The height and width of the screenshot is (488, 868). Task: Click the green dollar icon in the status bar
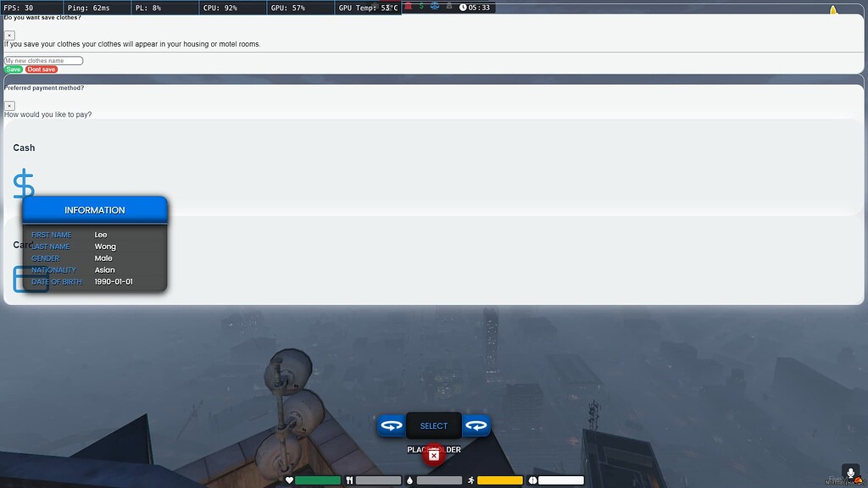tap(421, 6)
